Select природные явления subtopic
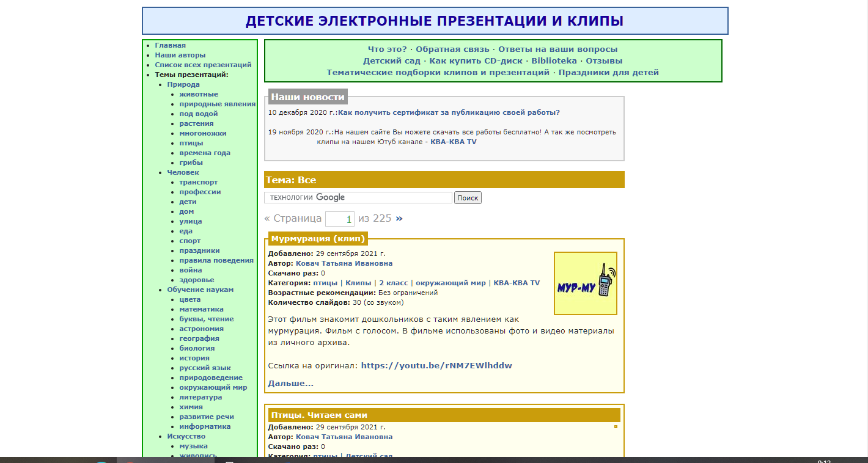The height and width of the screenshot is (463, 868). (x=218, y=104)
